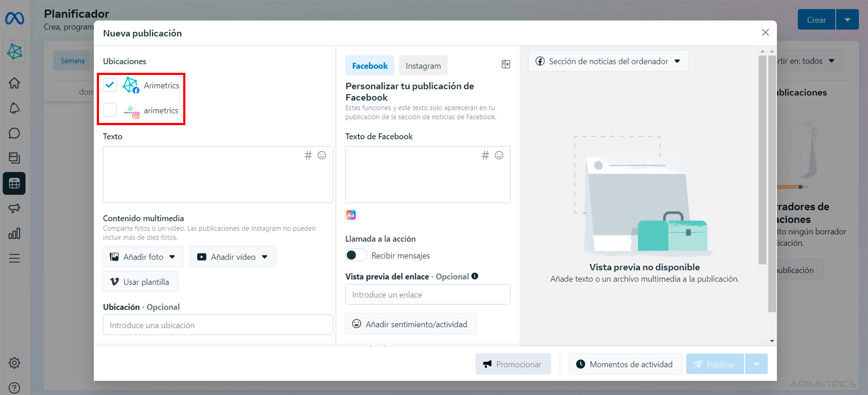
Task: Switch to the Instagram tab
Action: tap(423, 65)
